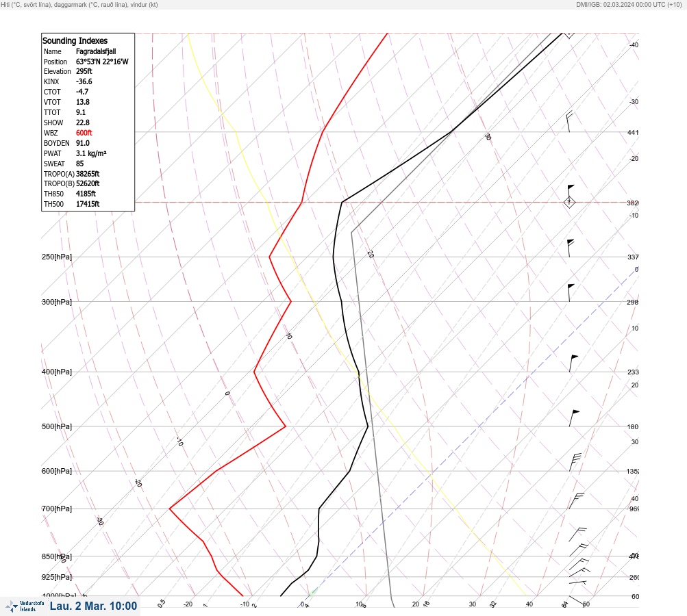687x616 pixels.
Task: Click the '600[hPa]' pressure label
Action: tap(57, 471)
